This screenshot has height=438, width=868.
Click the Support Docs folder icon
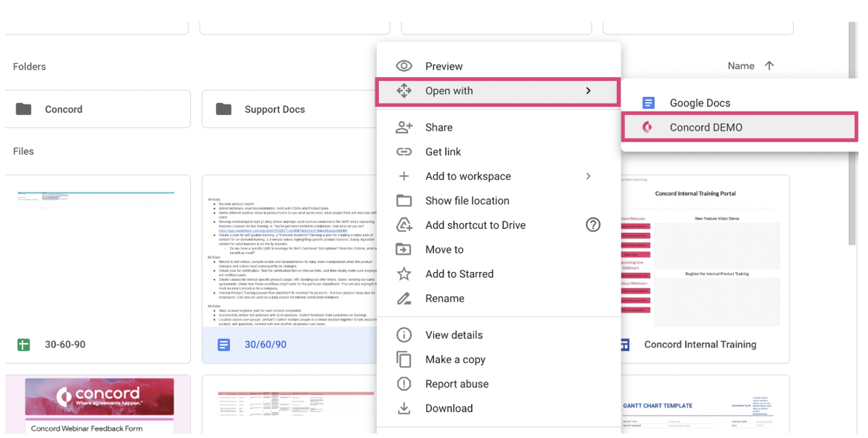(x=223, y=109)
